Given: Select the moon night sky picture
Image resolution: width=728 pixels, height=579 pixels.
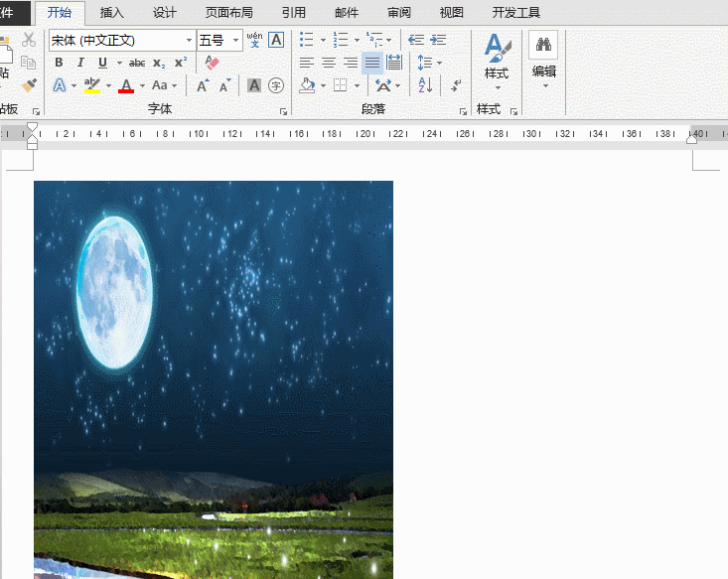Looking at the screenshot, I should (213, 377).
